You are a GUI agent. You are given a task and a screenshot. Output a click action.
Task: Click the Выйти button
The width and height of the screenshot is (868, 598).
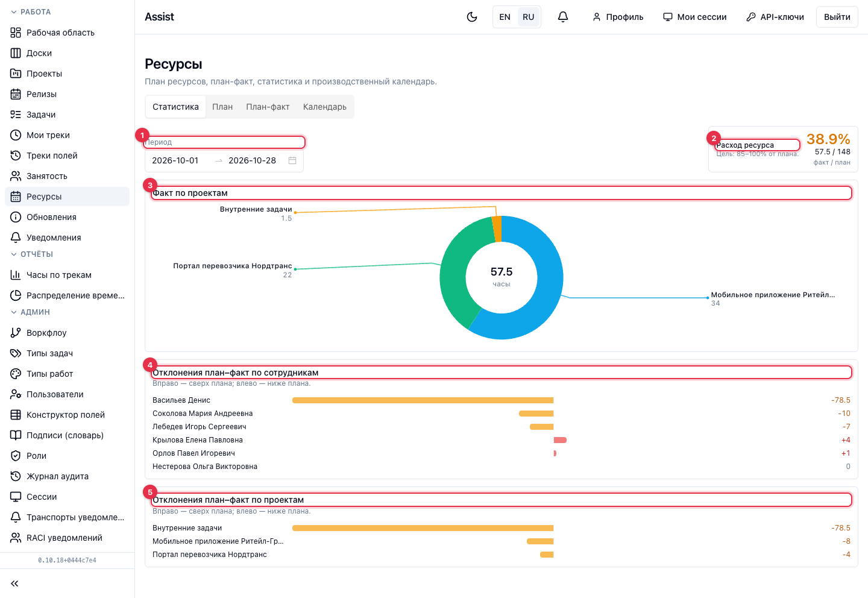tap(837, 17)
